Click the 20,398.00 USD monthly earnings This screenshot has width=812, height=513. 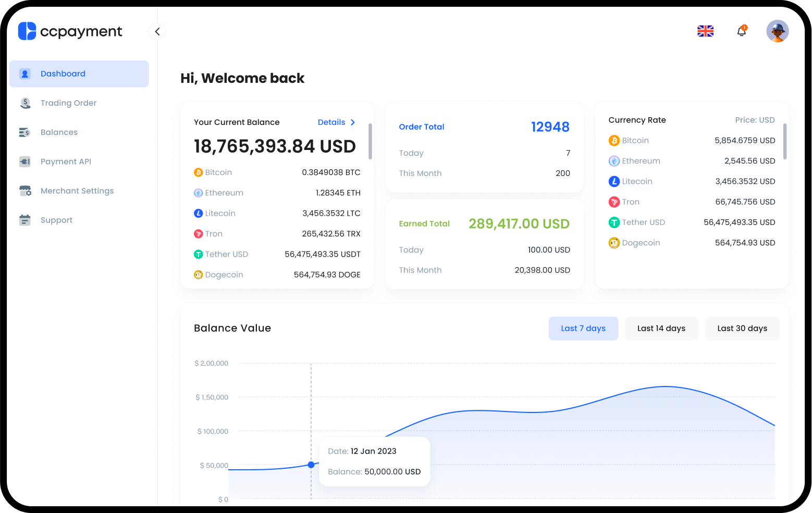(x=542, y=270)
